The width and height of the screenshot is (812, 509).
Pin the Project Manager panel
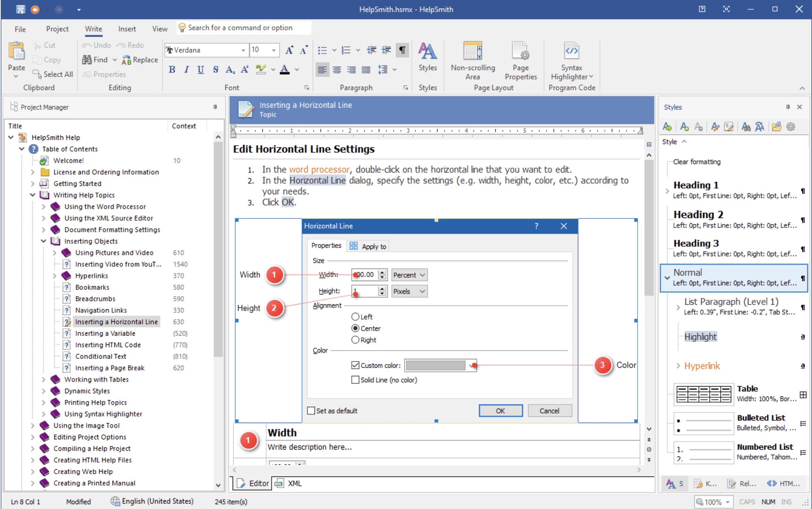click(215, 107)
